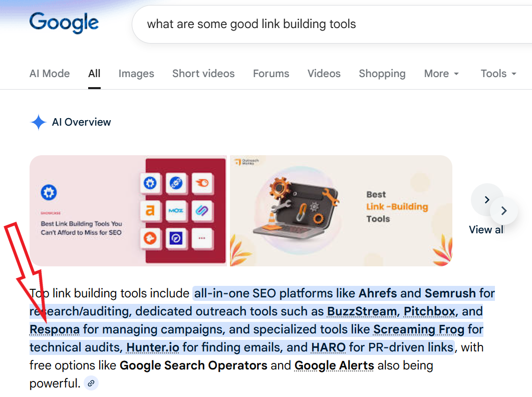This screenshot has height=397, width=532.
Task: Open the More dropdown
Action: pos(441,74)
